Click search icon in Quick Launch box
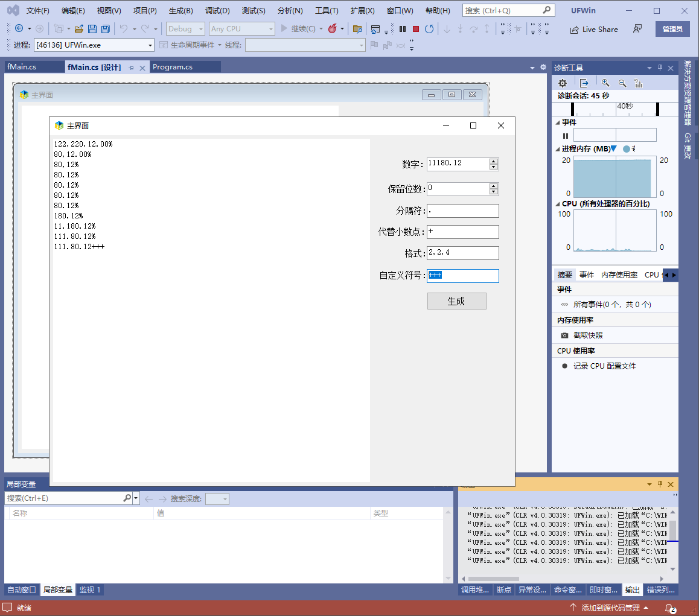This screenshot has width=699, height=616. click(x=546, y=10)
